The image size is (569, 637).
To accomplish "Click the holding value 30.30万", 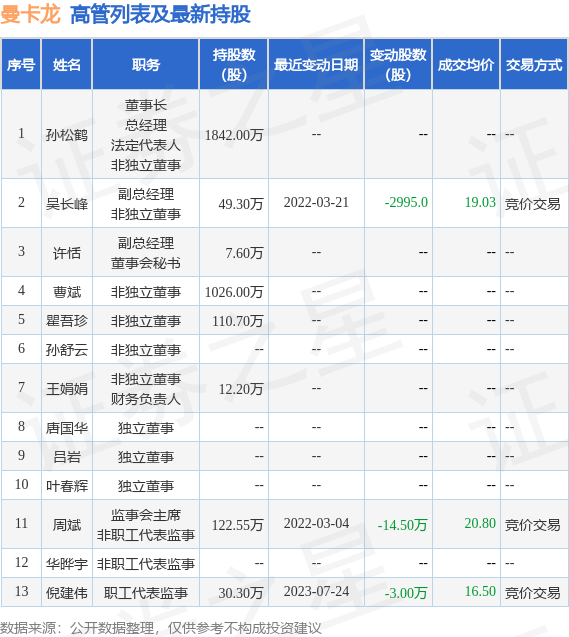I will pos(241,593).
